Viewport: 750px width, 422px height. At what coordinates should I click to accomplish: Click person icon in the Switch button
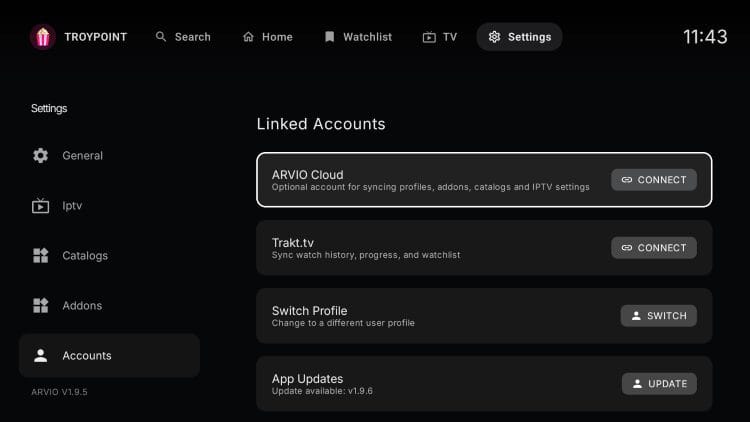636,316
